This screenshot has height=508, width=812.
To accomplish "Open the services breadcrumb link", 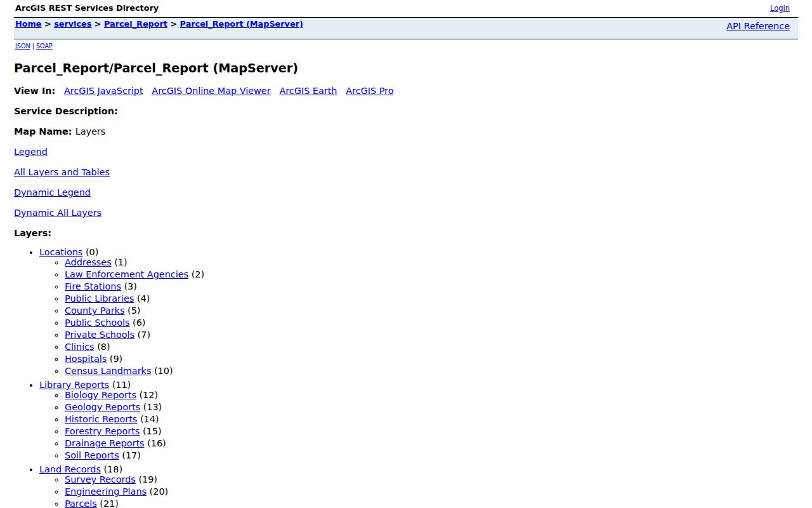I will point(73,24).
